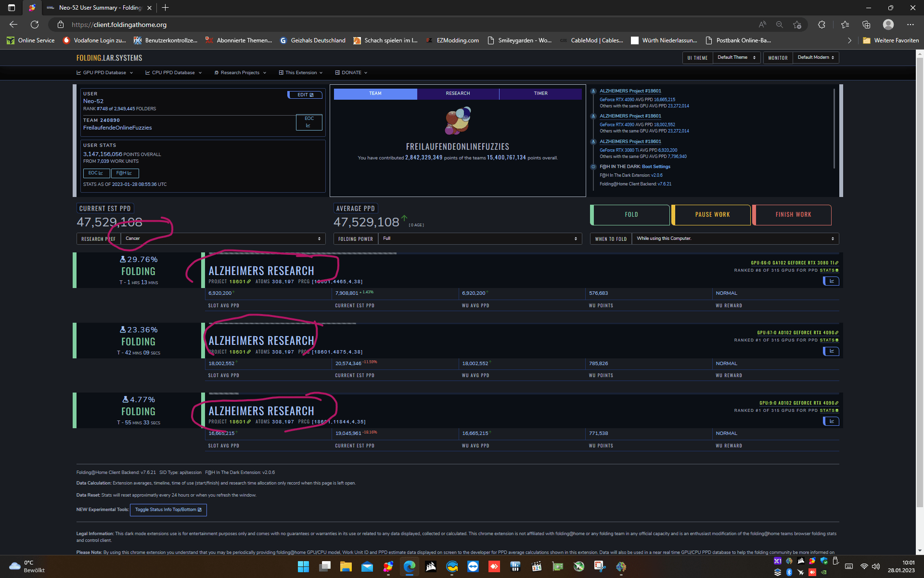Open new browser tab
The width and height of the screenshot is (924, 578).
click(x=166, y=8)
